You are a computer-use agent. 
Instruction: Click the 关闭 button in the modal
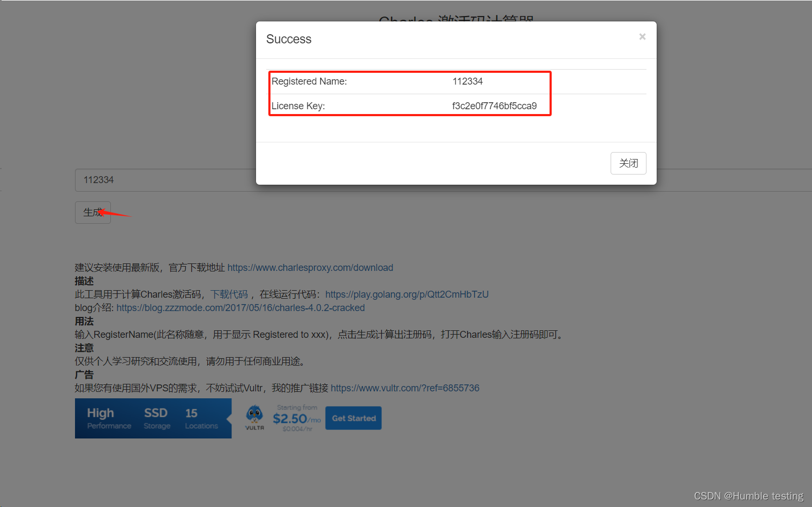[x=628, y=163]
